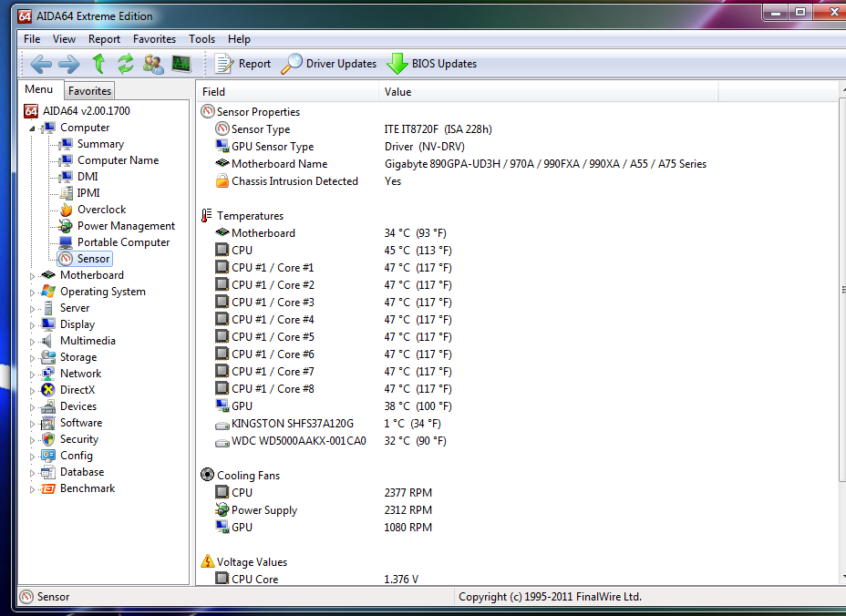The height and width of the screenshot is (616, 846).
Task: Open Driver Updates from toolbar
Action: coord(328,64)
